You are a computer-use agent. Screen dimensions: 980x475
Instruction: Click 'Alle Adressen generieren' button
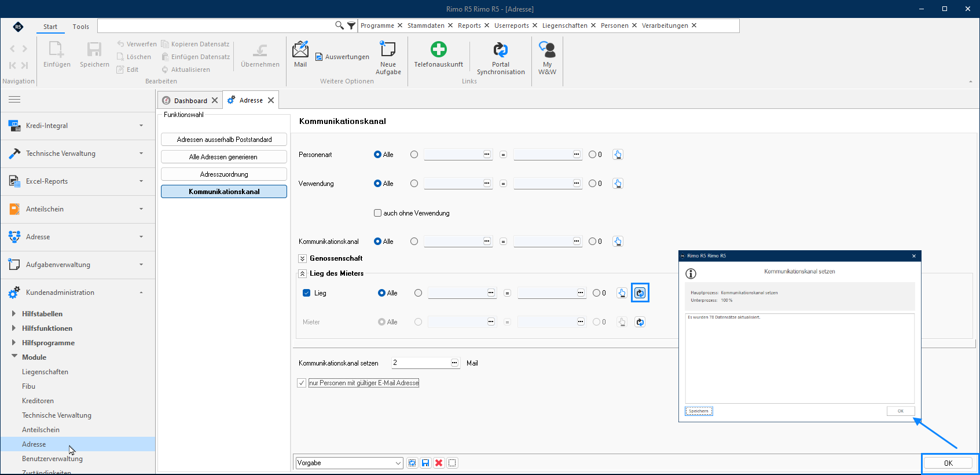click(x=224, y=157)
